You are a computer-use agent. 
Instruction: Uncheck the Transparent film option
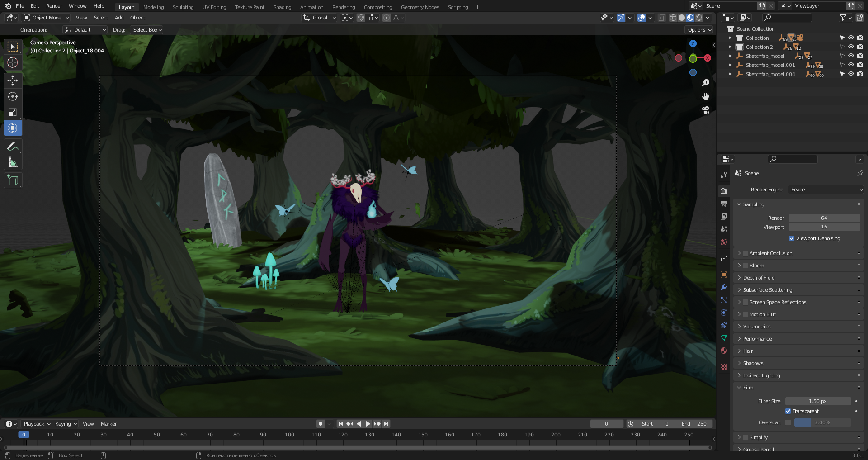pyautogui.click(x=788, y=411)
